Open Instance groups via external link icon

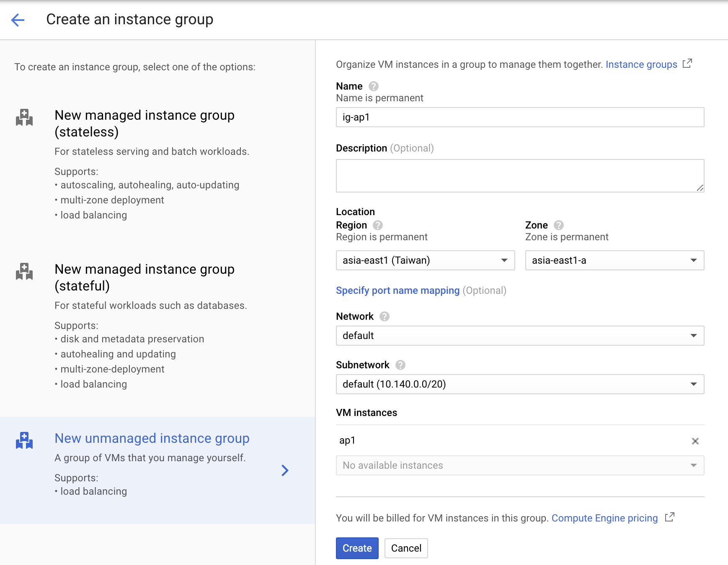(687, 64)
